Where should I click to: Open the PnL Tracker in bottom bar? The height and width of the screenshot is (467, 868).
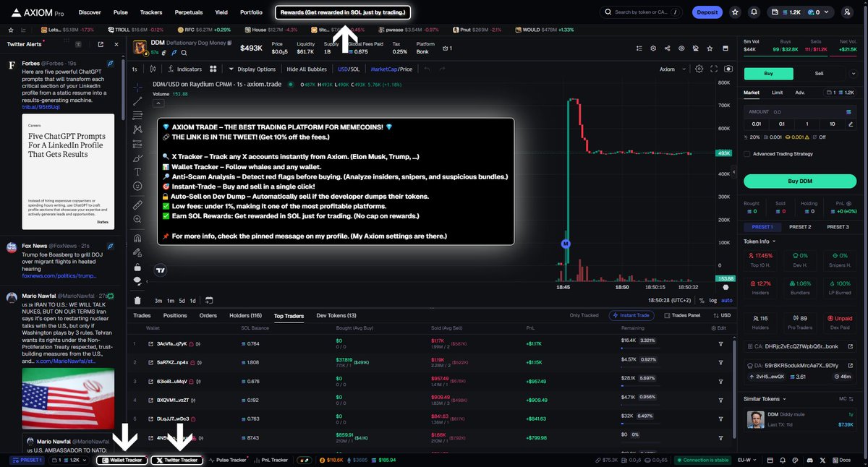271,460
